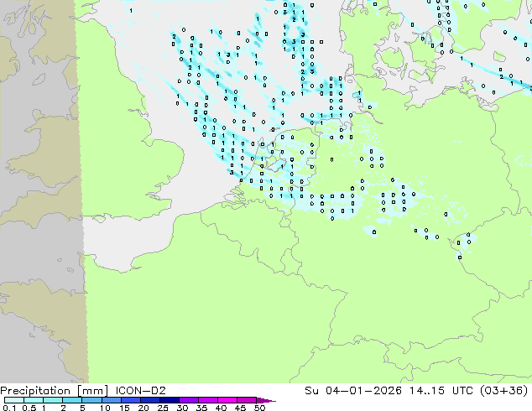Select the 30–35 mm purple legend swatch
This screenshot has width=532, height=411.
click(x=189, y=400)
